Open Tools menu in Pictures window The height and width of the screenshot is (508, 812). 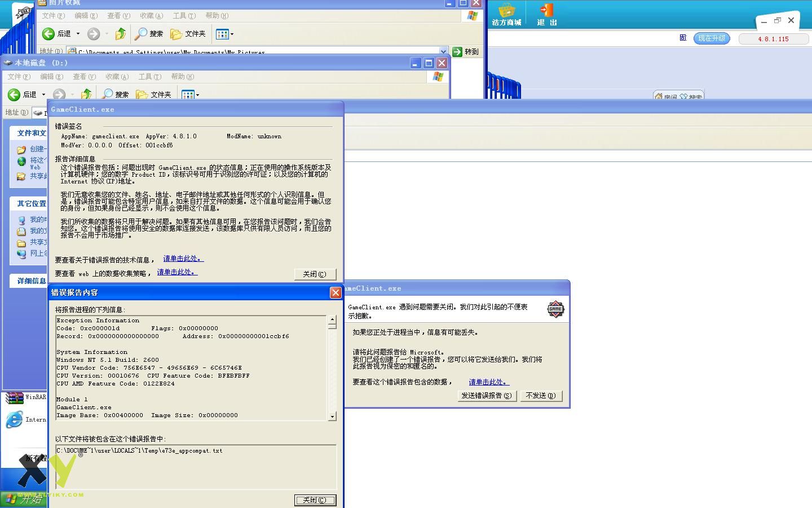(x=184, y=16)
